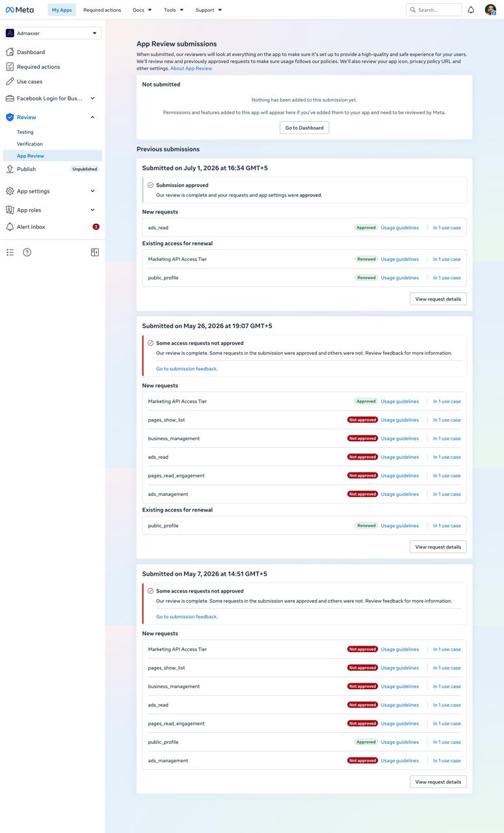Open Usage guidelines for July 1 Marketing API Access Tier
This screenshot has width=504, height=833.
pyautogui.click(x=400, y=259)
